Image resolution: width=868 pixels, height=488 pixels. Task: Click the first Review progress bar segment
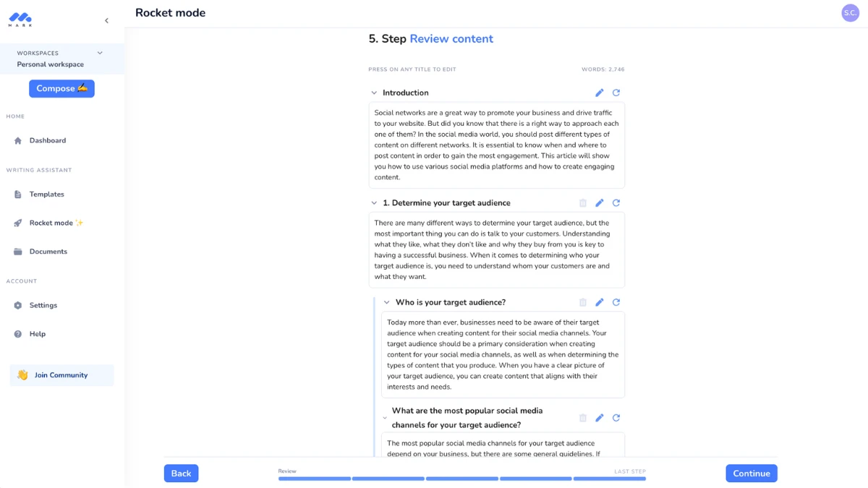[315, 479]
